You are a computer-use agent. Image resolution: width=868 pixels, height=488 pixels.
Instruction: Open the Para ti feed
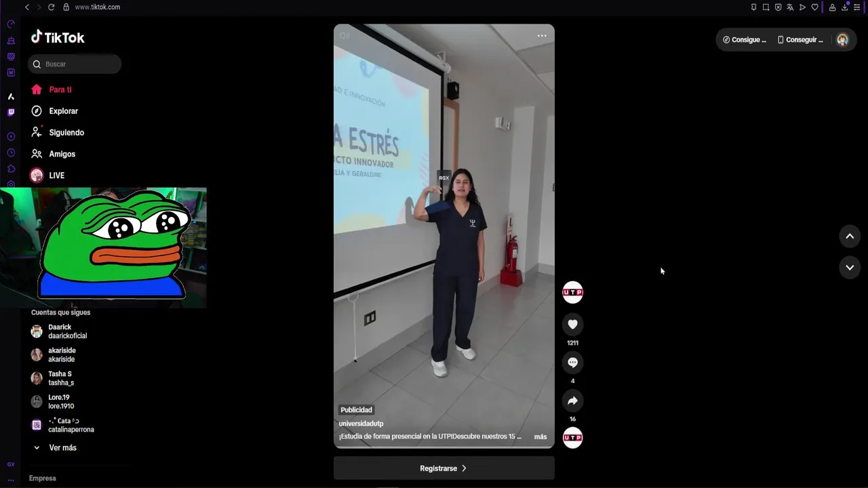pos(52,89)
